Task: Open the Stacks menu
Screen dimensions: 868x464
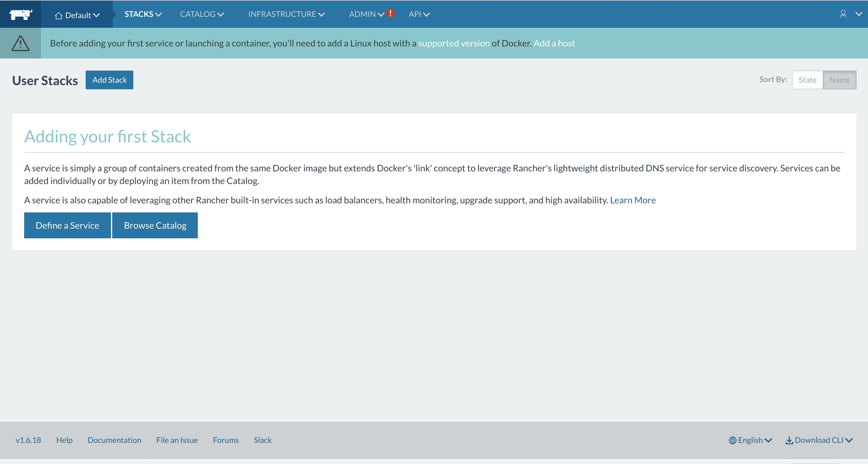Action: (143, 14)
